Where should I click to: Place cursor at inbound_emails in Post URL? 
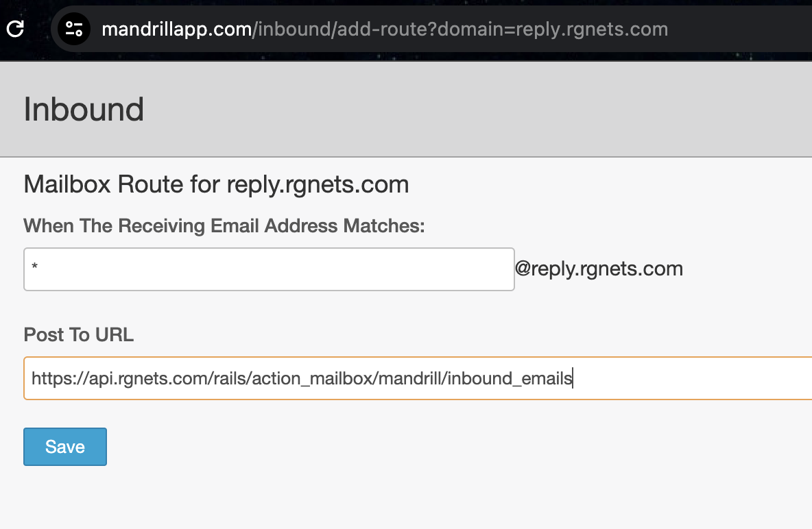click(510, 378)
